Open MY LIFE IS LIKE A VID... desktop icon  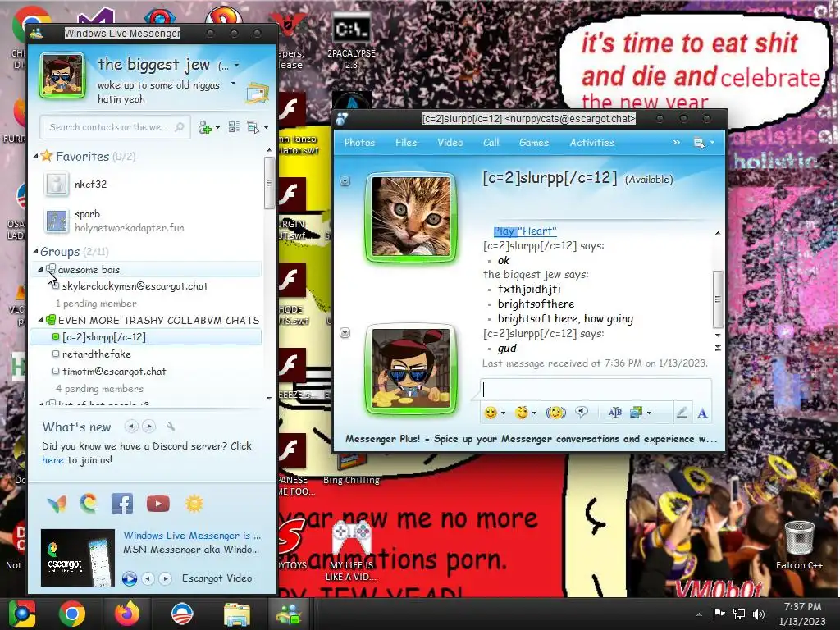click(x=351, y=550)
